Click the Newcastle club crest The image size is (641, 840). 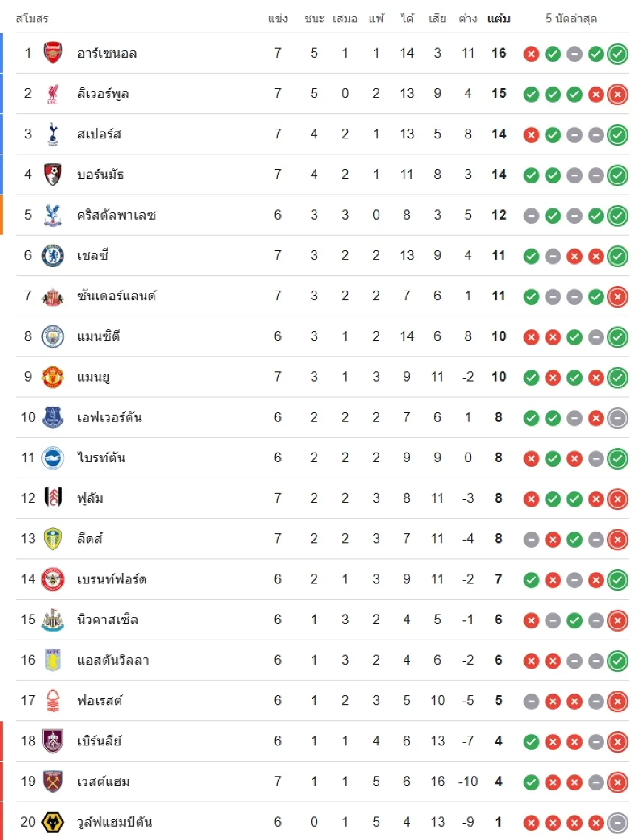point(52,619)
